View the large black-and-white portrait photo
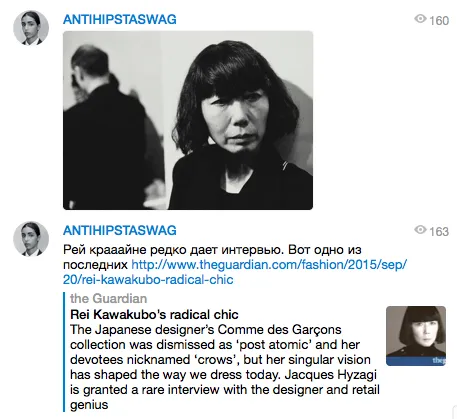This screenshot has height=419, width=457. [188, 120]
